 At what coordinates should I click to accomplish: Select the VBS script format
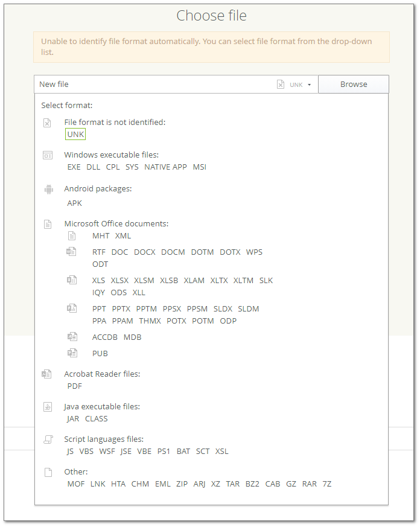pos(86,451)
